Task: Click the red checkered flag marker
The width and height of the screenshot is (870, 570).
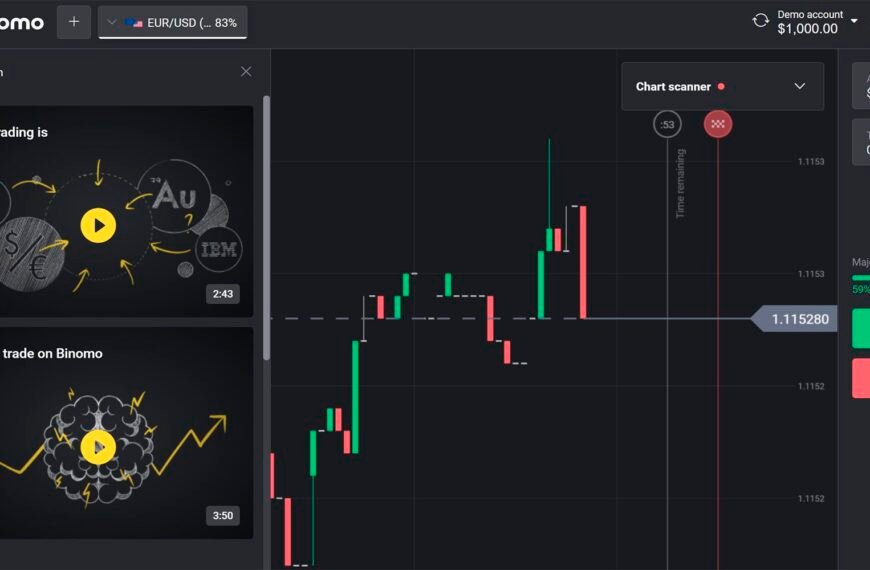Action: (718, 124)
